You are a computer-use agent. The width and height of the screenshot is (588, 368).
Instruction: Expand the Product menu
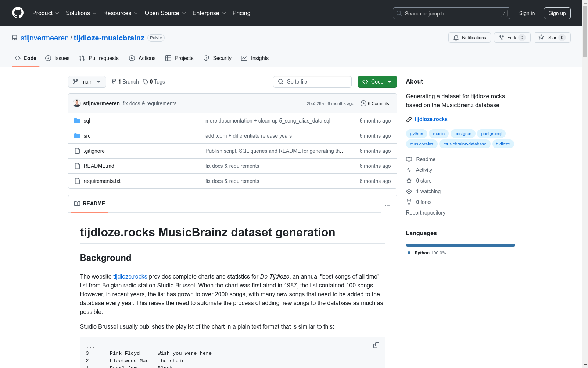46,13
